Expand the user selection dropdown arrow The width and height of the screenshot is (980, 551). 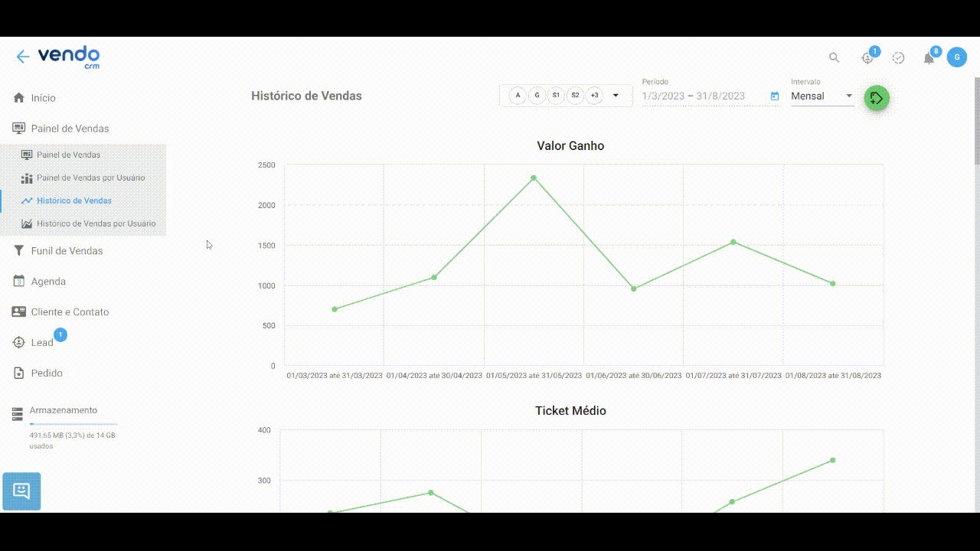[x=616, y=96]
